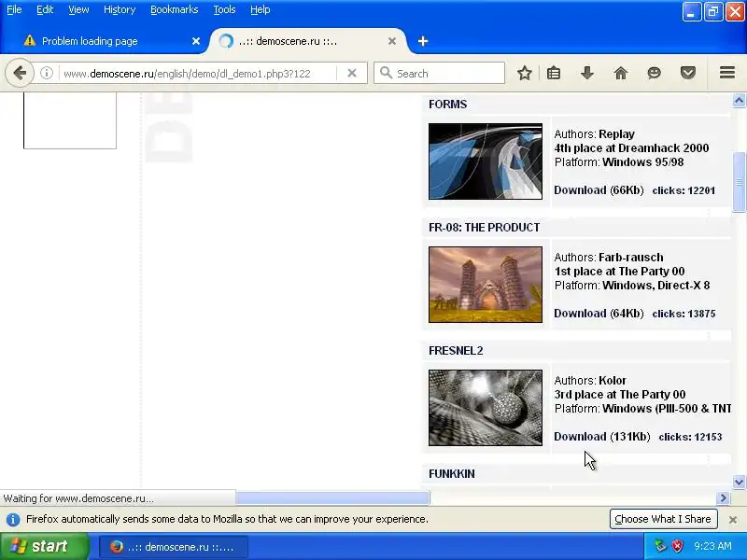Open the Hello chat smiley icon
The width and height of the screenshot is (747, 560).
[x=655, y=74]
